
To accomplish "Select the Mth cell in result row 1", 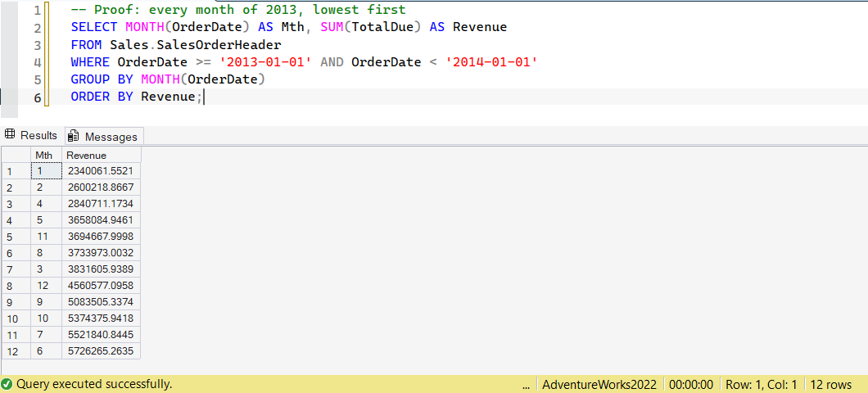I will point(46,171).
